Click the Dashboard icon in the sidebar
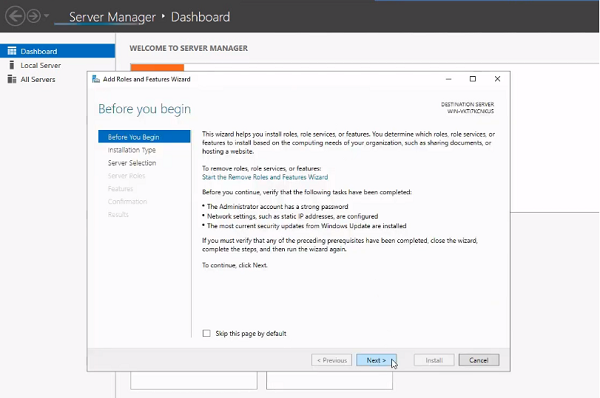Screen dimensions: 600x398 tap(12, 51)
